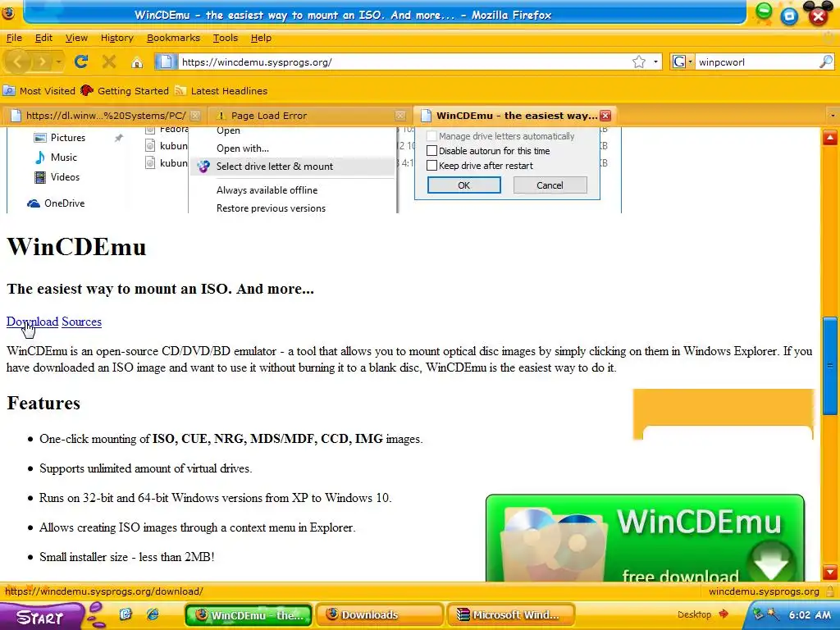840x630 pixels.
Task: Open the recent pages dropdown beside Forward
Action: 58,62
